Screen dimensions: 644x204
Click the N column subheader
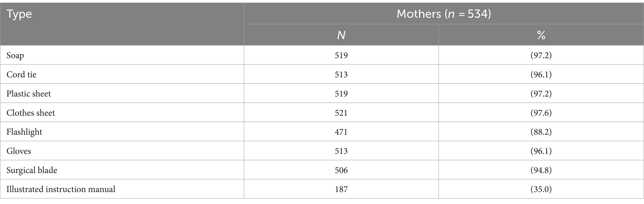click(x=341, y=35)
